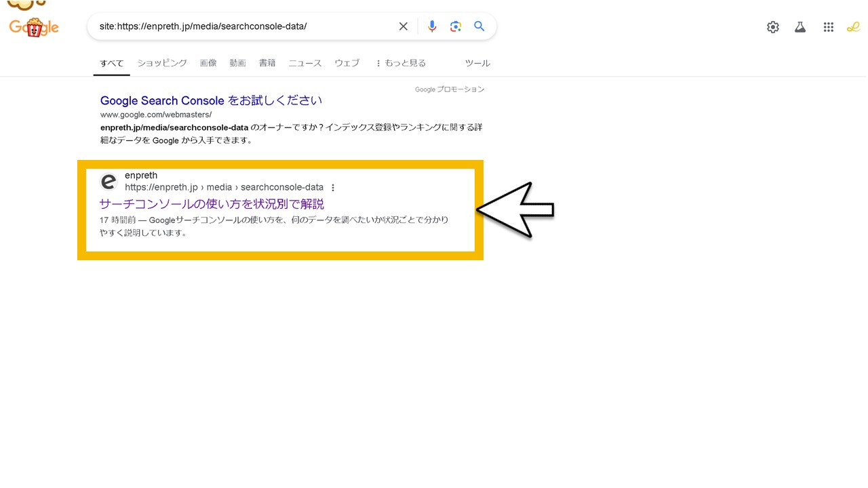The image size is (868, 488).
Task: Open Google Lens image search
Action: click(455, 26)
